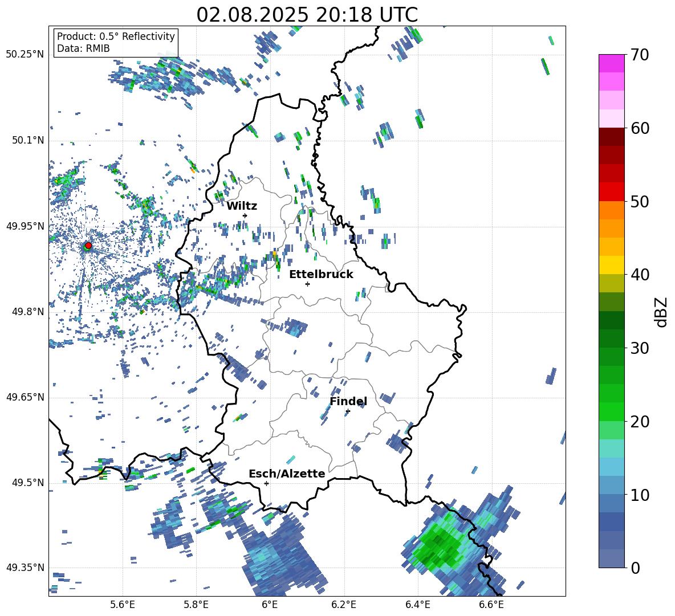Viewport: 675px width, 616px height.
Task: Click the Findel station cross marker
Action: pyautogui.click(x=348, y=411)
